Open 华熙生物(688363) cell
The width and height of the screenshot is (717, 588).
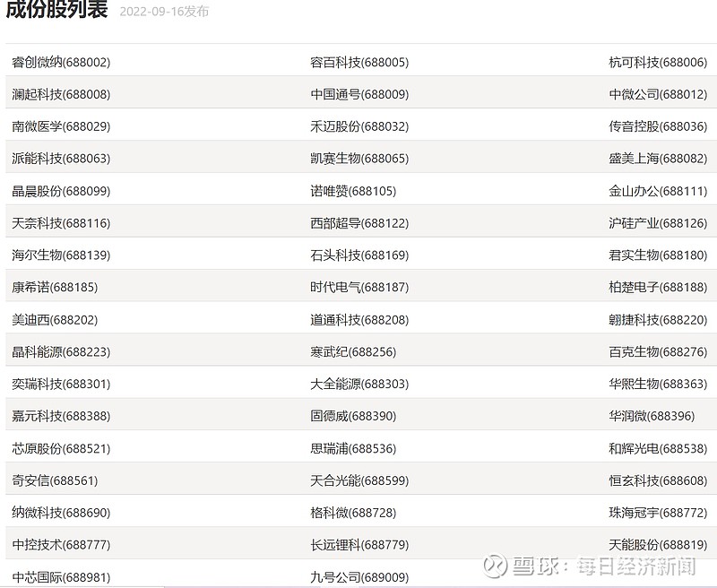(658, 384)
